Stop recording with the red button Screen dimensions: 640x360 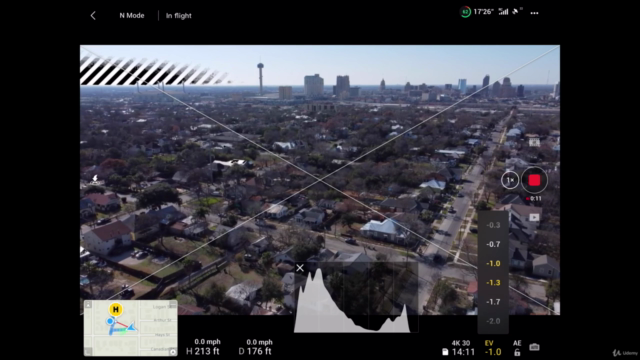534,180
